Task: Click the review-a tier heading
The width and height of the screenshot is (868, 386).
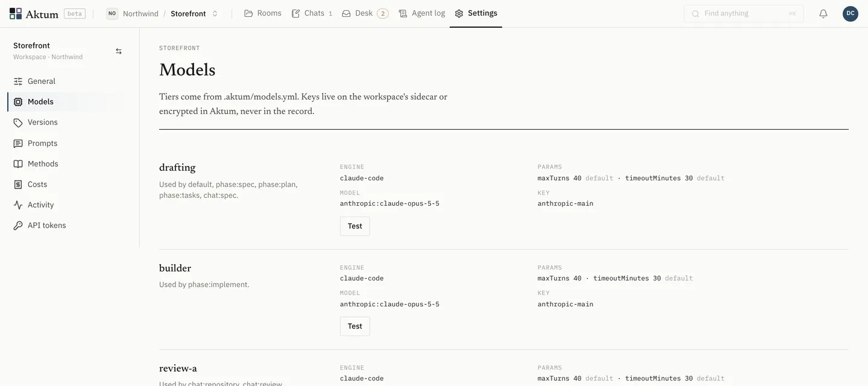Action: click(178, 369)
